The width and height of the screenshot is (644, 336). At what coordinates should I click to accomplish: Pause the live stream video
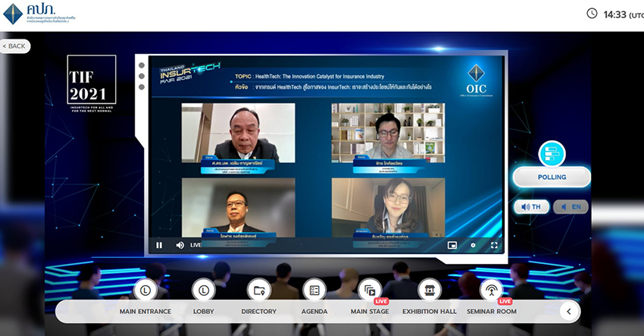[159, 245]
